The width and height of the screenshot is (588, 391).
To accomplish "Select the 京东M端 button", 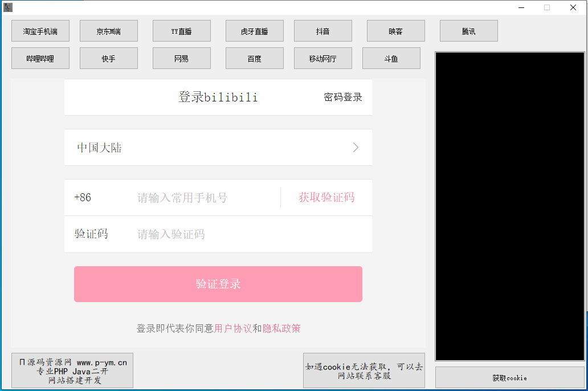I will pyautogui.click(x=109, y=31).
